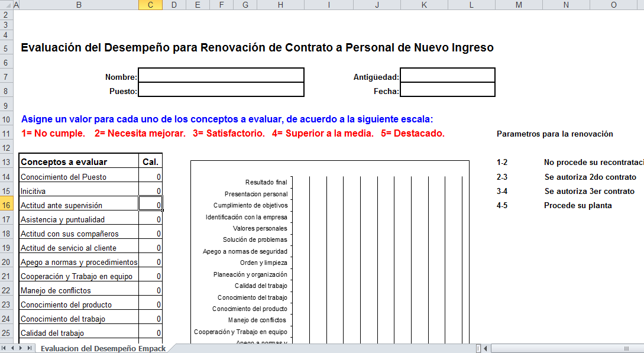The width and height of the screenshot is (644, 353).
Task: Select row 5 header
Action: coord(6,48)
